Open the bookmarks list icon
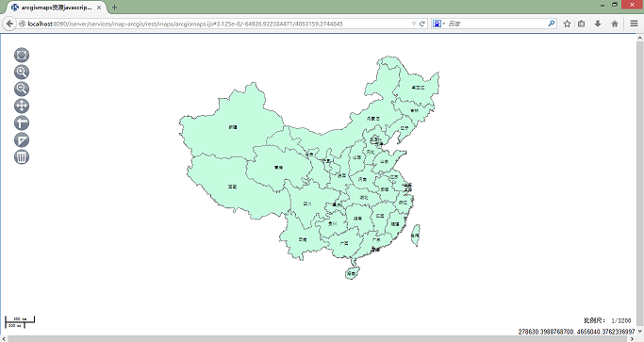 (582, 24)
